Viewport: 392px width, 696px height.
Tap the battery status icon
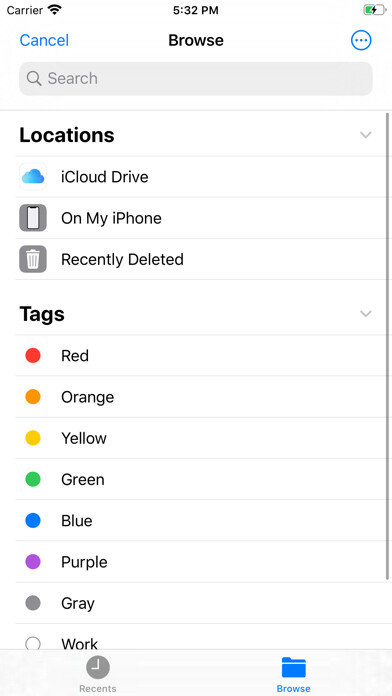point(375,10)
